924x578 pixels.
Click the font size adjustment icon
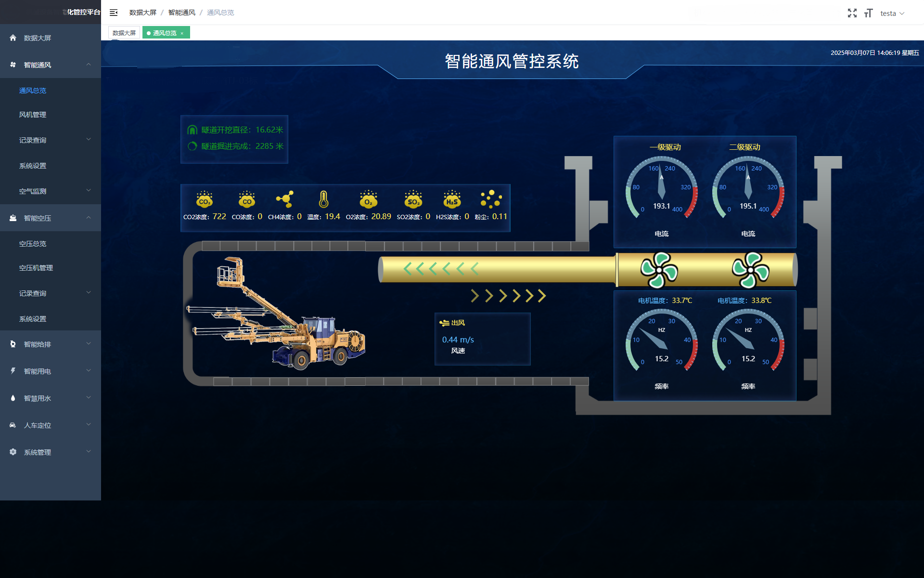[x=868, y=13]
